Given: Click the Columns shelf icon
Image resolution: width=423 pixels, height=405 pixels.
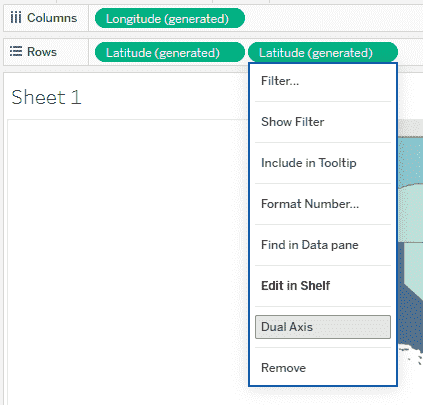Looking at the screenshot, I should coord(16,18).
